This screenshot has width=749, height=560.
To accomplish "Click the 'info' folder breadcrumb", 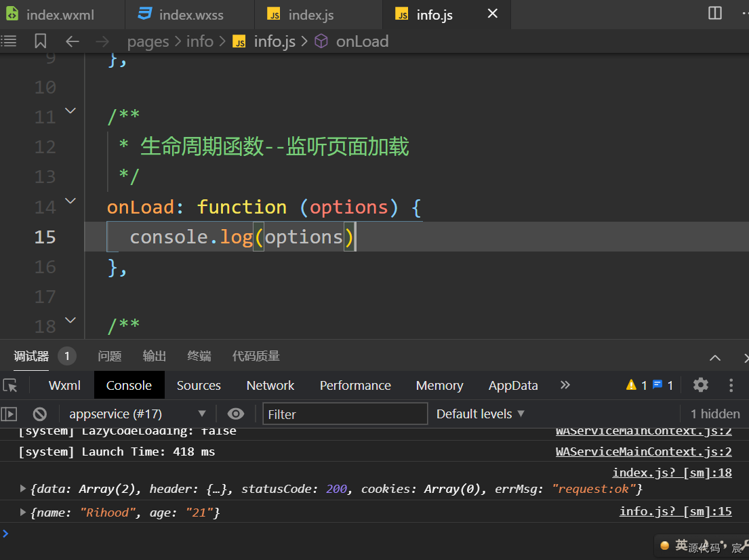I will [200, 41].
